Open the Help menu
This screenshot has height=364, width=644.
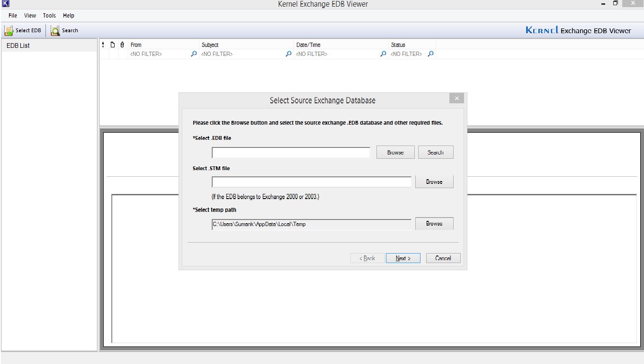point(69,16)
